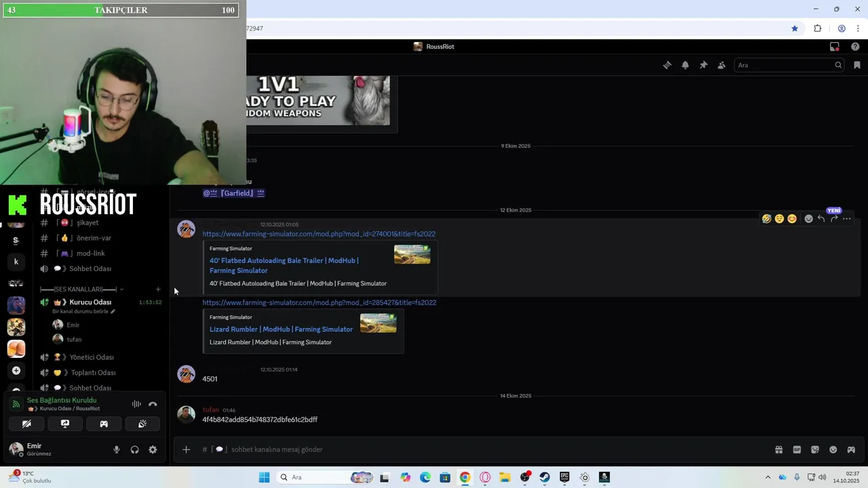Open the sticker picker

[815, 449]
